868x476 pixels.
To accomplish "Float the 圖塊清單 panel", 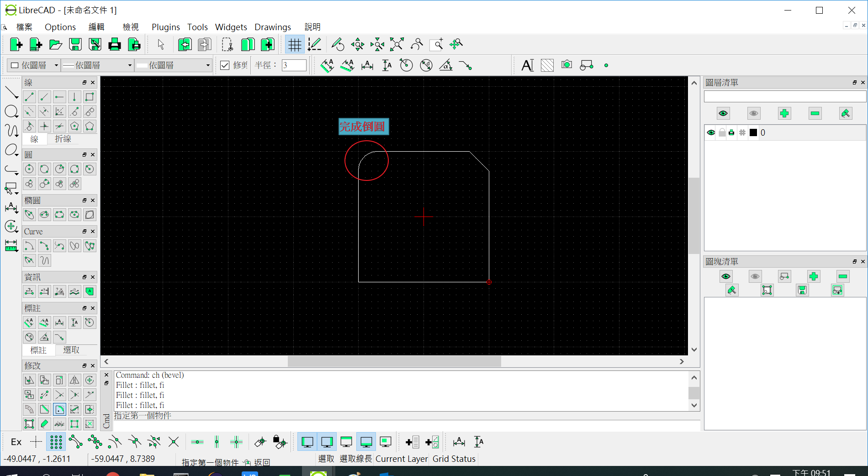I will 855,262.
